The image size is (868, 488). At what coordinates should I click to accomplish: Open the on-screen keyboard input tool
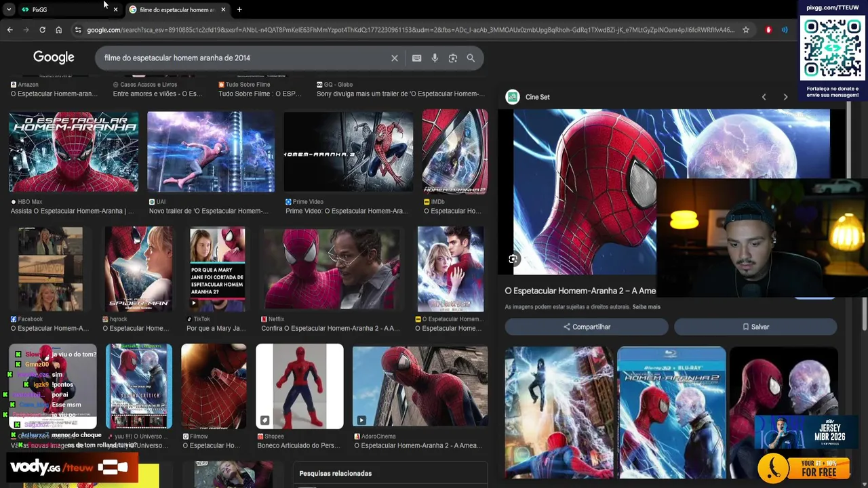click(416, 58)
